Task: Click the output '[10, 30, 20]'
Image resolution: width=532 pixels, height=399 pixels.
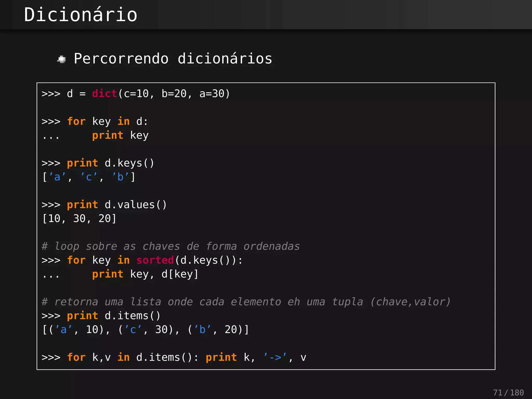Action: pos(79,219)
